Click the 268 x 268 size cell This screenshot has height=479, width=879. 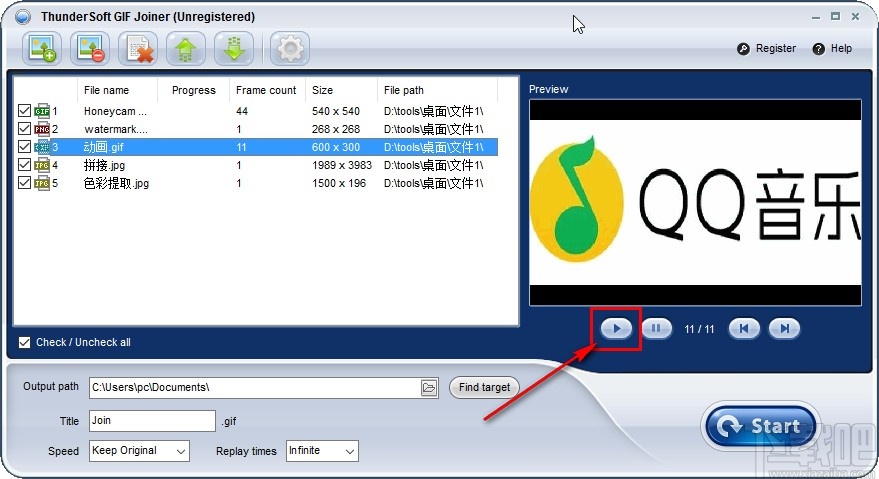[336, 129]
